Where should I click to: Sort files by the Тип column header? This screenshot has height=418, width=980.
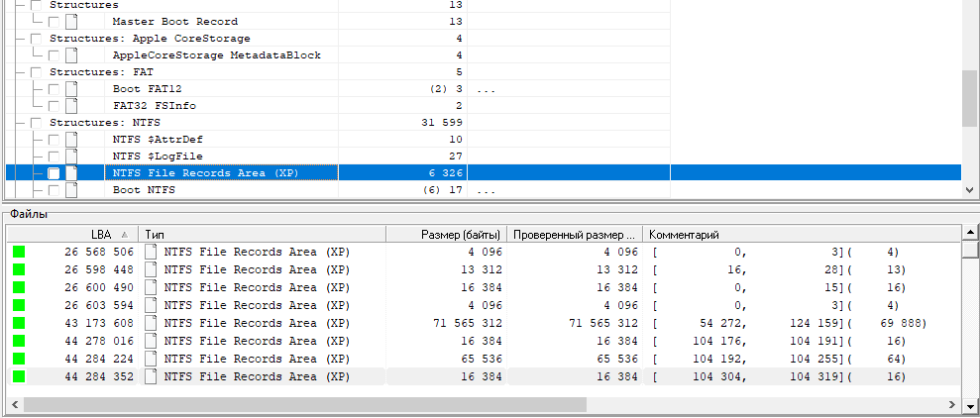click(x=262, y=235)
